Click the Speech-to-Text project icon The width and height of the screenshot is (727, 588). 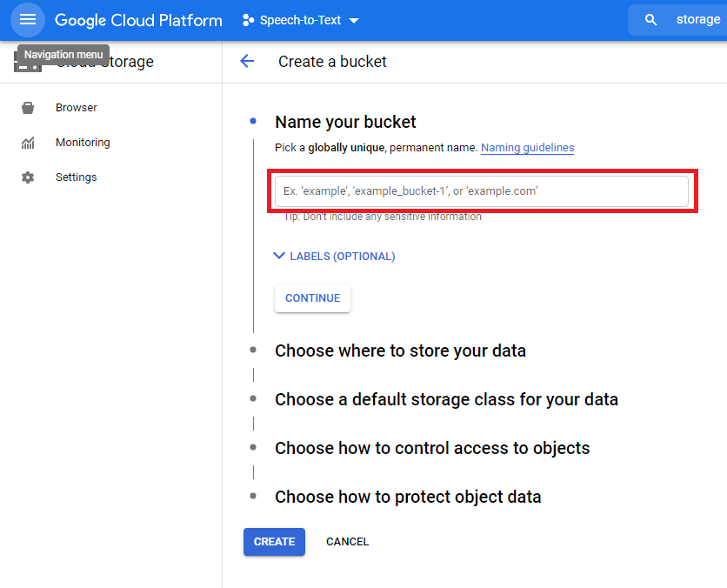click(249, 20)
